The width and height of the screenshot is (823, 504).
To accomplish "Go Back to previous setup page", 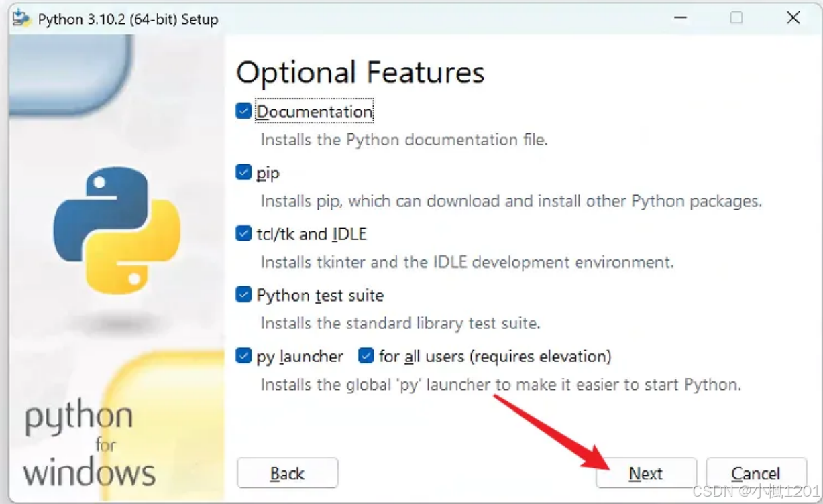I will 287,473.
